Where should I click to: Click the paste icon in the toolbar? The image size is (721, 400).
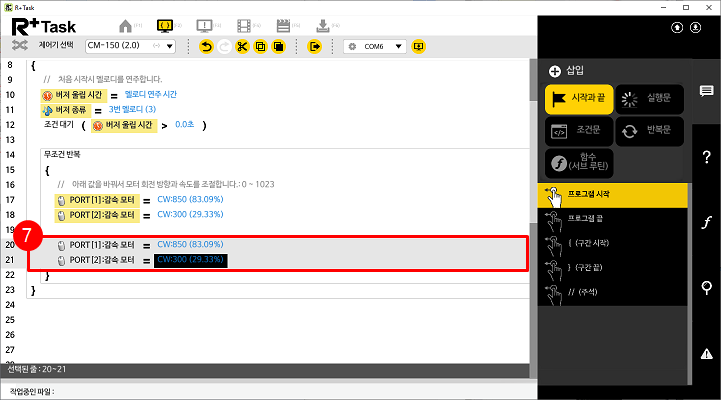[279, 46]
